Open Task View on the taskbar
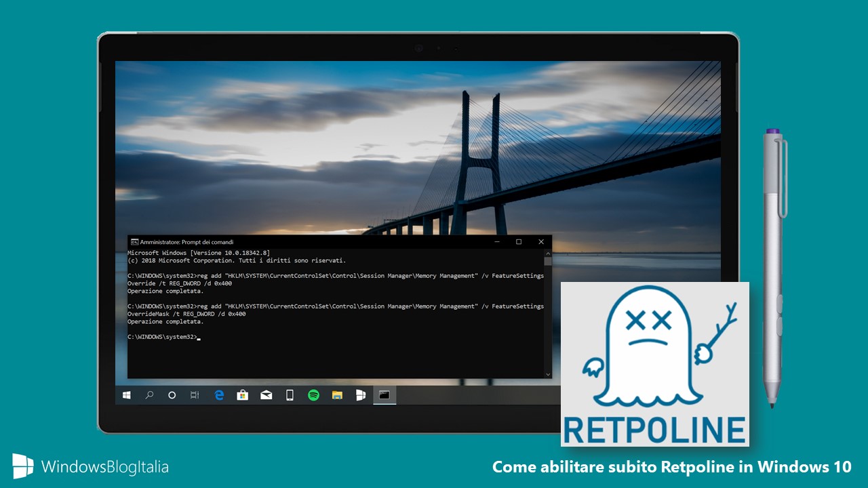The width and height of the screenshot is (868, 488). (195, 395)
